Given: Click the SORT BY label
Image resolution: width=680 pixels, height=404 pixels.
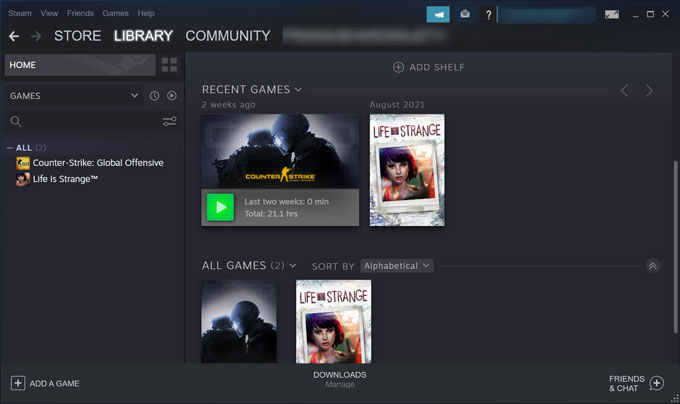Looking at the screenshot, I should click(x=333, y=266).
